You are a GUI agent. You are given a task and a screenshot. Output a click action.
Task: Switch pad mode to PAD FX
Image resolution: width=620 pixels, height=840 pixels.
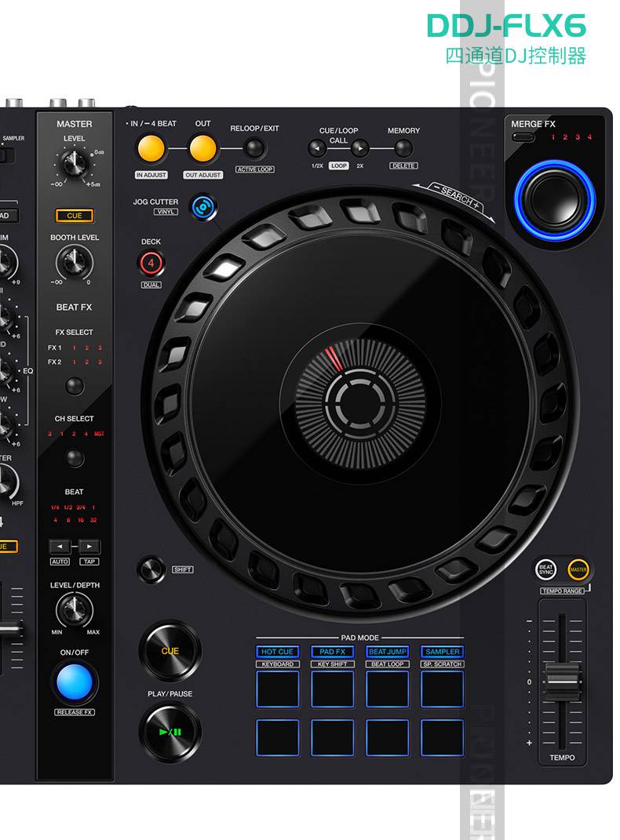(332, 652)
